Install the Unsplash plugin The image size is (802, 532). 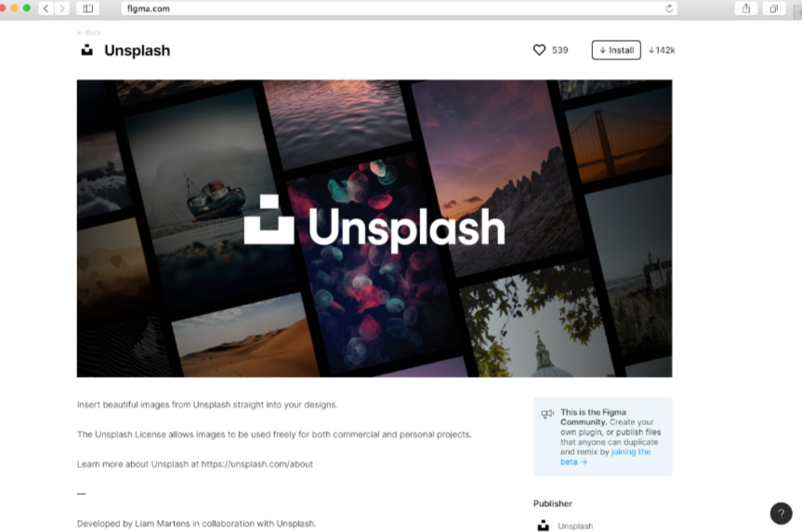[x=616, y=50]
